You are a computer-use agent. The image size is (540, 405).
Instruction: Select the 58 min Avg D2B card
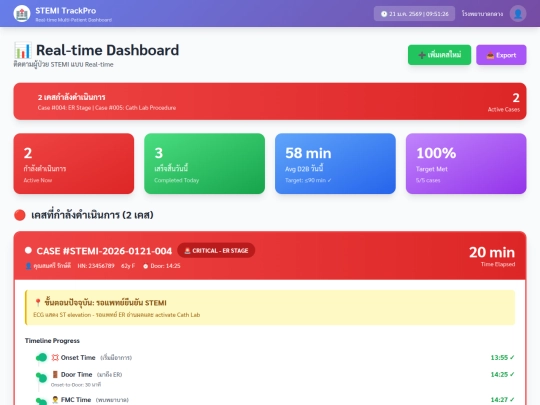(335, 164)
